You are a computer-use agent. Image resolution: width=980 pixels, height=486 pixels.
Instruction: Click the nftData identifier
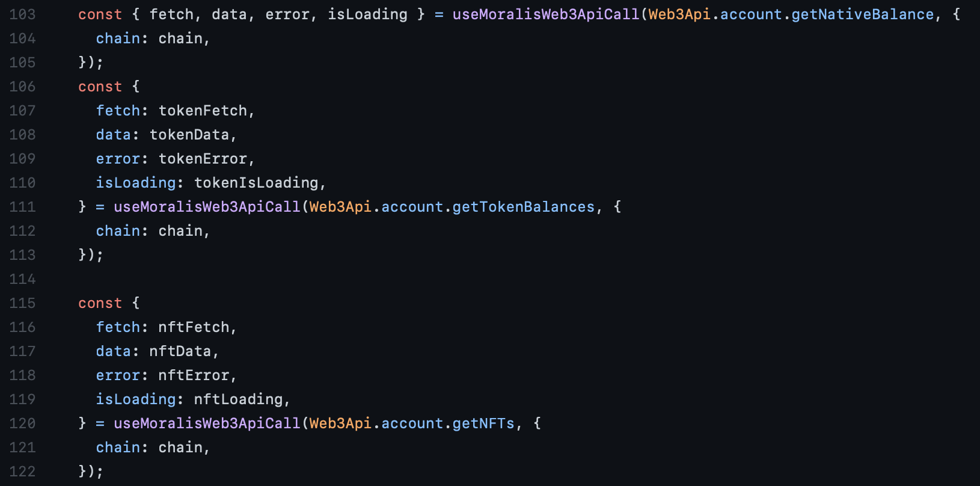(180, 351)
